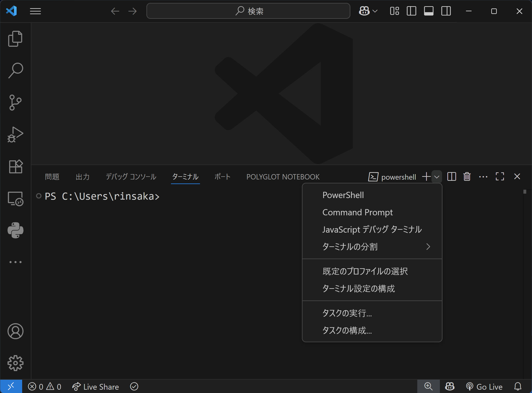Choose PowerShell from the profile menu
532x393 pixels.
point(372,195)
